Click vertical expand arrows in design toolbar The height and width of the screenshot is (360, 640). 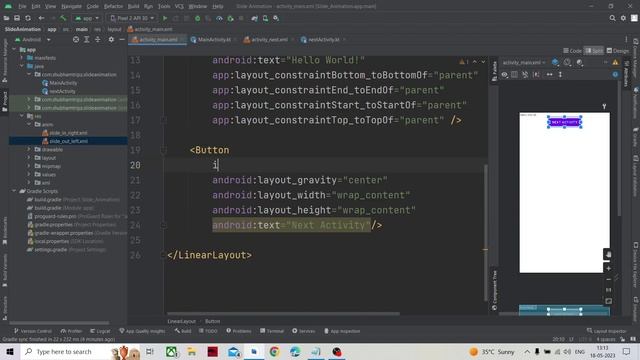click(560, 75)
